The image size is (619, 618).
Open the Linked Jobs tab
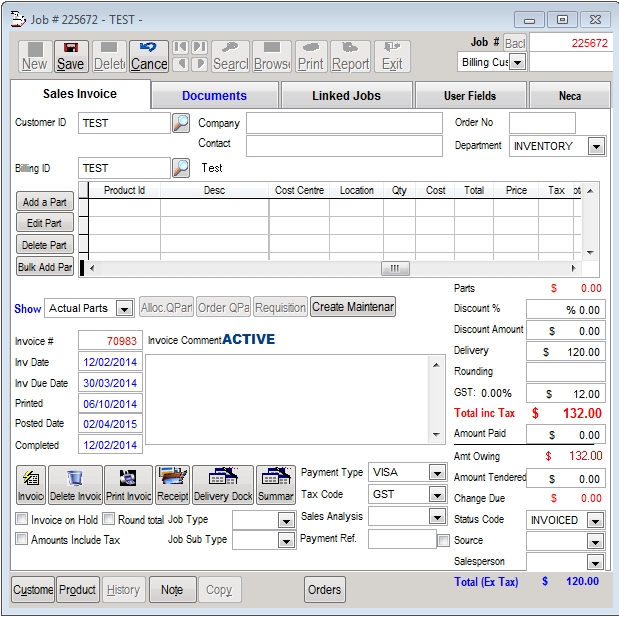point(345,96)
